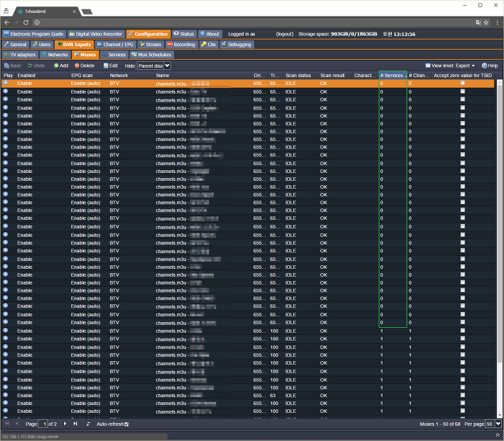Click the translate page icon
The width and height of the screenshot is (504, 441).
(x=478, y=22)
